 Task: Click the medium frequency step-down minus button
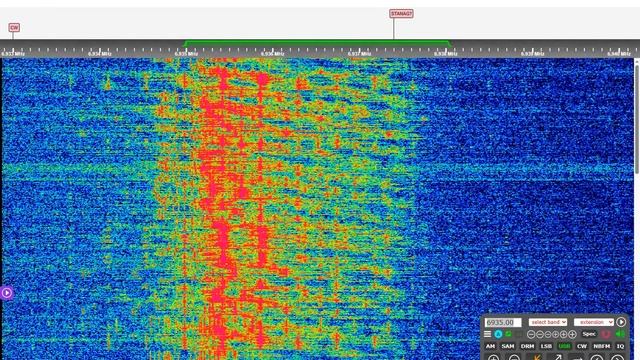(x=540, y=334)
